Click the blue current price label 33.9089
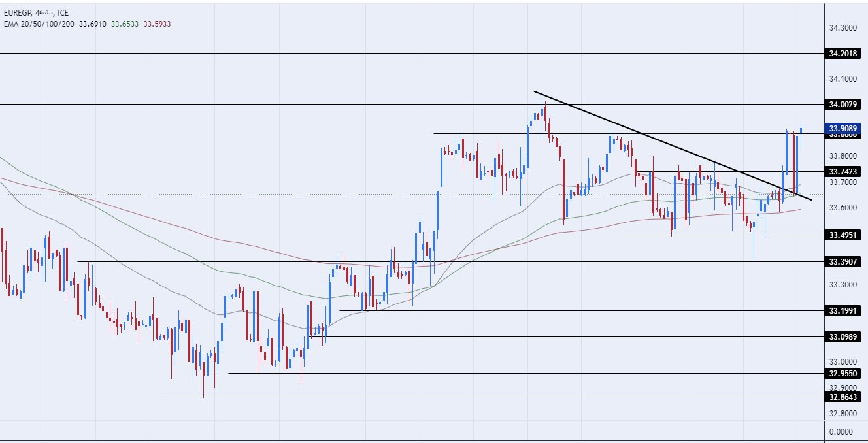The height and width of the screenshot is (443, 868). [843, 128]
